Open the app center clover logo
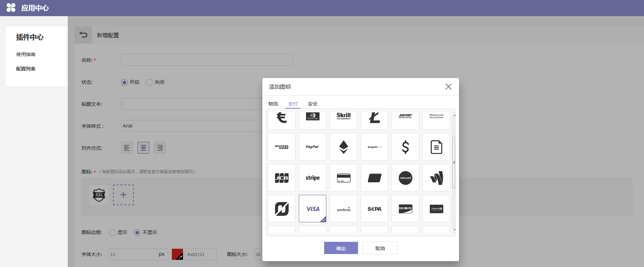 11,8
